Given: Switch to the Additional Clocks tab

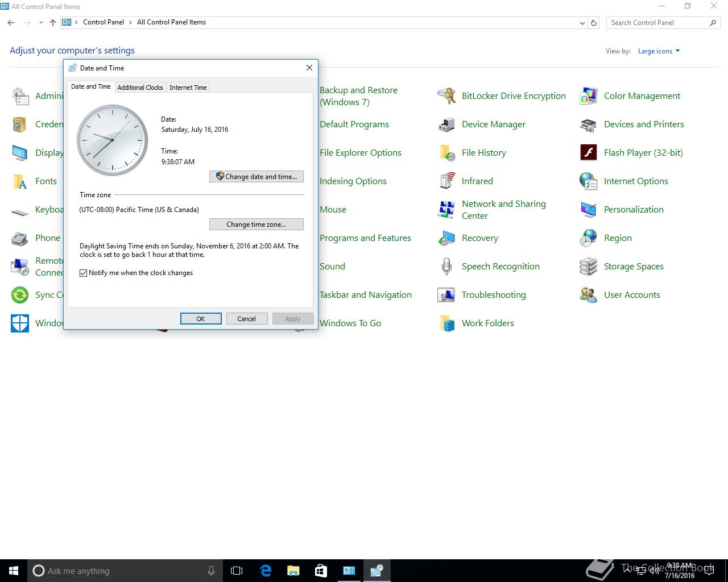Looking at the screenshot, I should 140,88.
